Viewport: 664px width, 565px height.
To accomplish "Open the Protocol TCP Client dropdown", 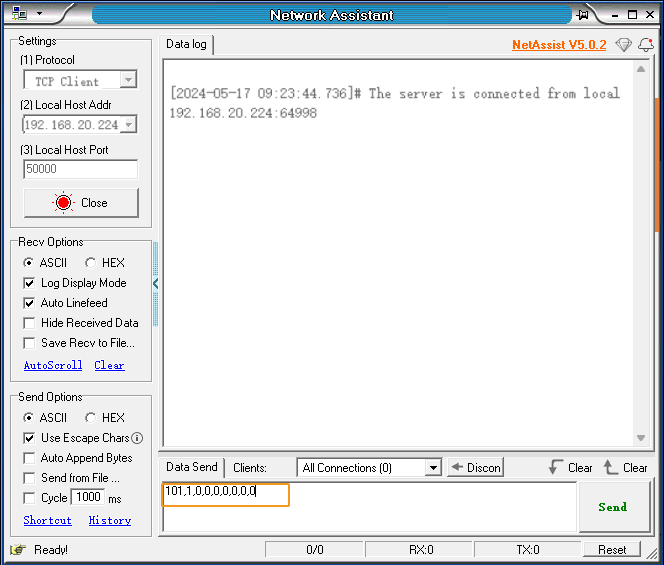I will [128, 81].
